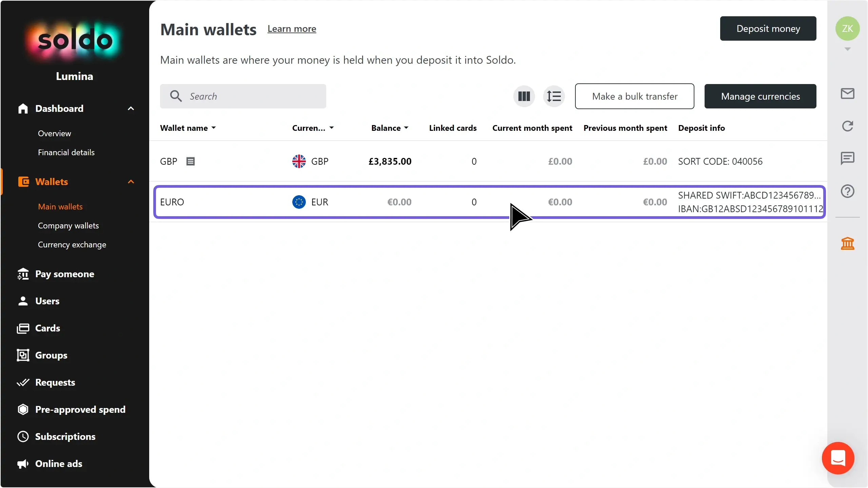Image resolution: width=868 pixels, height=488 pixels.
Task: Click the row density icon
Action: [554, 96]
